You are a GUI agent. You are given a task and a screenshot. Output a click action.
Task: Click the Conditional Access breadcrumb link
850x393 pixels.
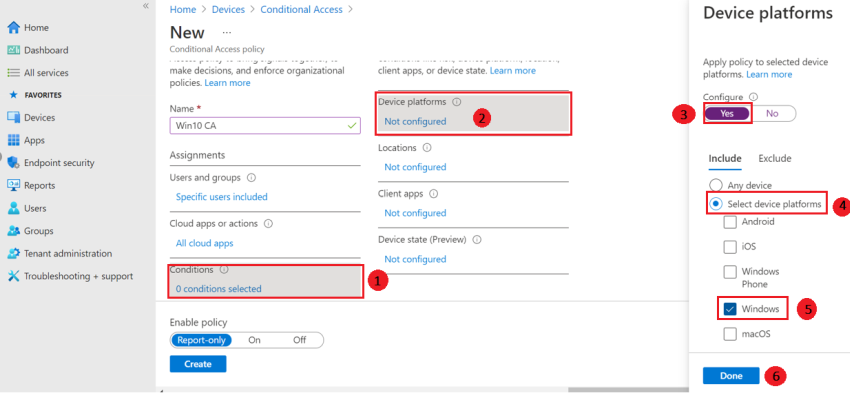[x=301, y=9]
